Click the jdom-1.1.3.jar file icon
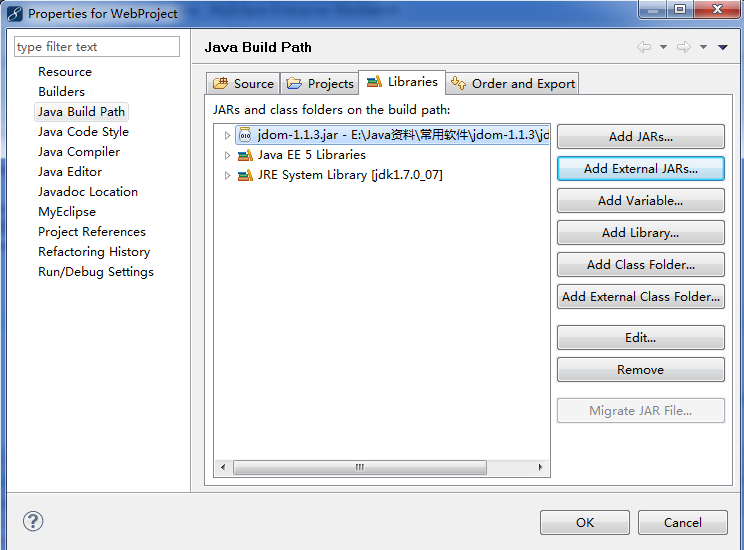 245,135
